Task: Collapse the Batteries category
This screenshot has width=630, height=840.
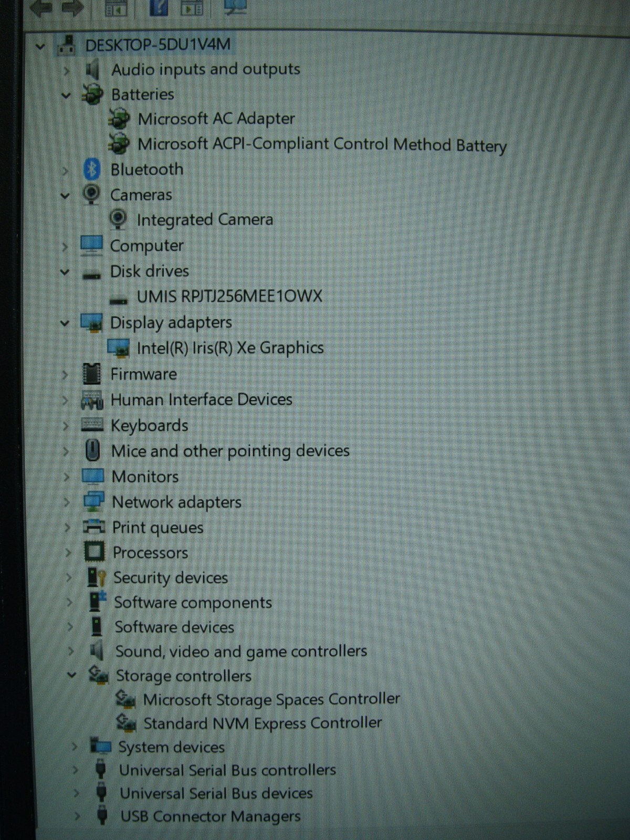Action: (x=66, y=96)
